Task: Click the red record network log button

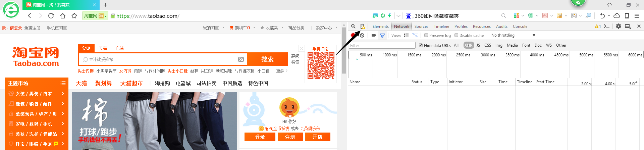Action: point(353,35)
